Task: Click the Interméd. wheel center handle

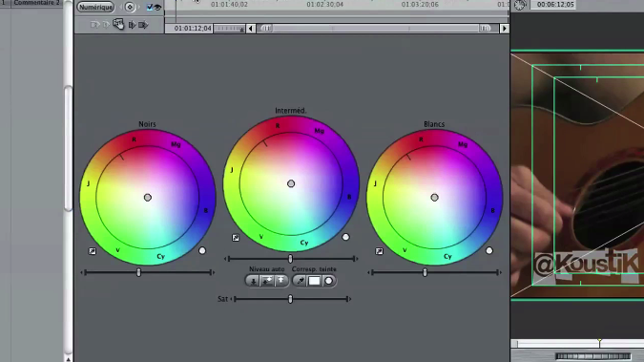Action: click(291, 183)
